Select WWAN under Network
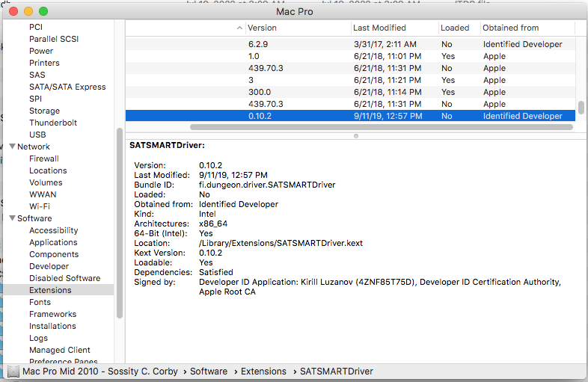This screenshot has width=588, height=382. click(43, 194)
